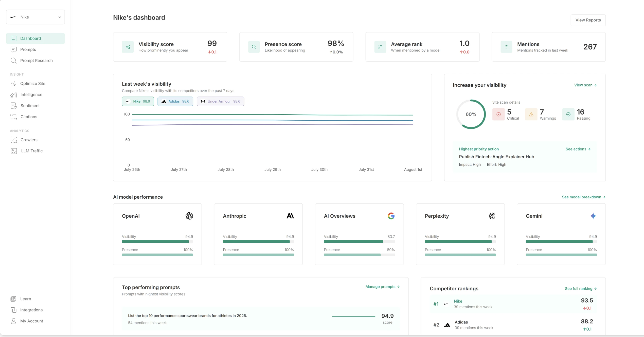
Task: Toggle Nike series in visibility chart
Action: (138, 101)
